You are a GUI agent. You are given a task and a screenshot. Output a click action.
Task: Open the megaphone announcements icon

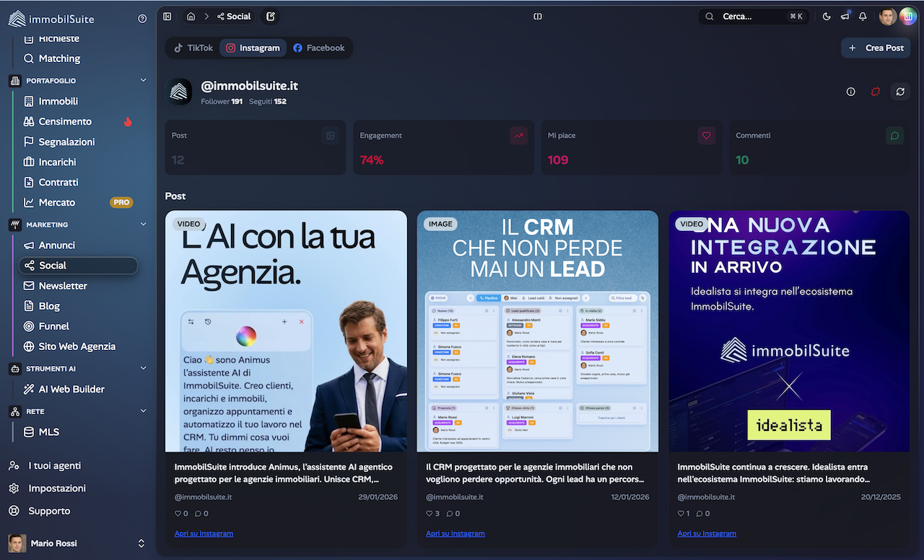pos(845,17)
